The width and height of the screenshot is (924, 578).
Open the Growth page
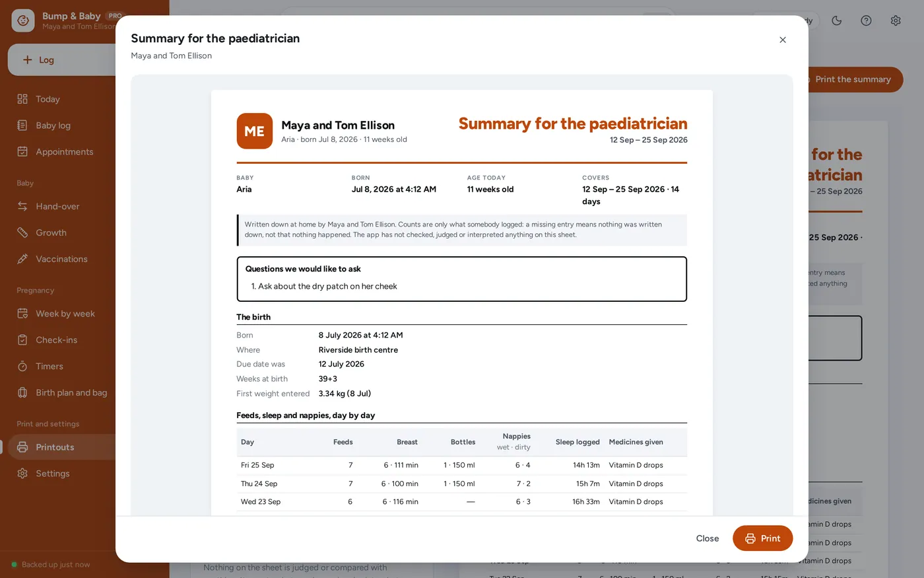[51, 233]
